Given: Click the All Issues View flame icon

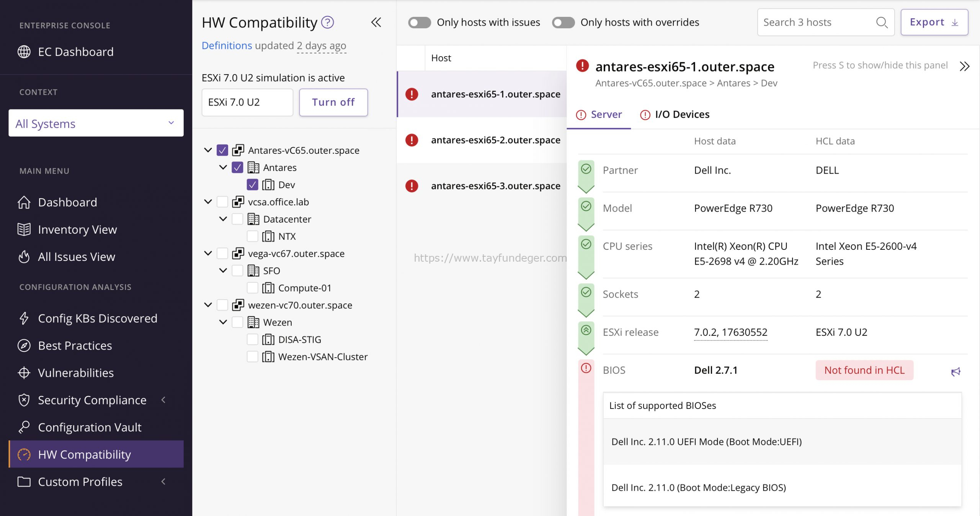Looking at the screenshot, I should [x=24, y=257].
